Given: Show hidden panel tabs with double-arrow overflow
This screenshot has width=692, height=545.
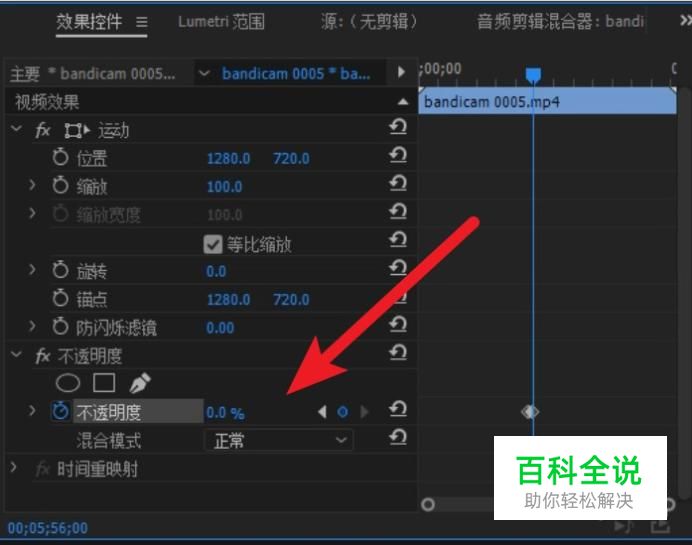Looking at the screenshot, I should pos(685,20).
